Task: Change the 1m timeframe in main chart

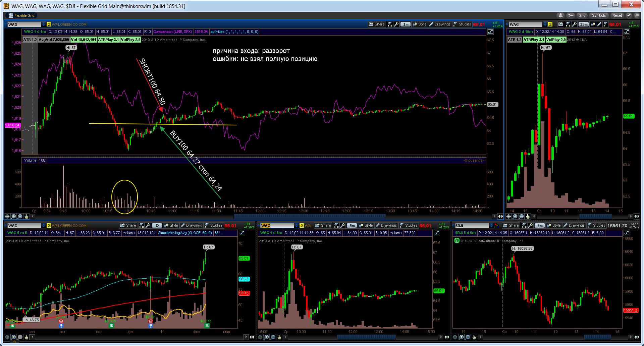Action: tap(406, 24)
